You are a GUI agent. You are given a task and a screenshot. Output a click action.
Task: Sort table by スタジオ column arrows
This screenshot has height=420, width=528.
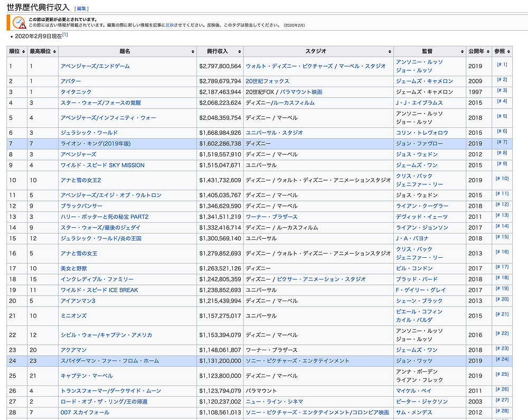390,52
